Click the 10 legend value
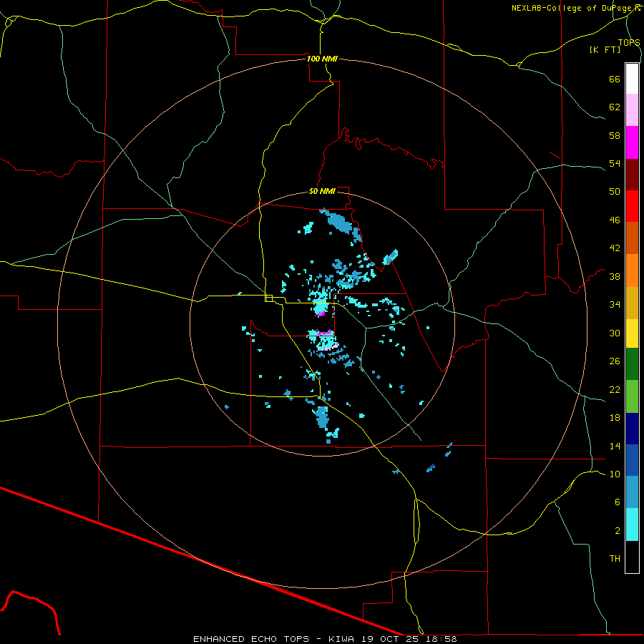 point(615,474)
